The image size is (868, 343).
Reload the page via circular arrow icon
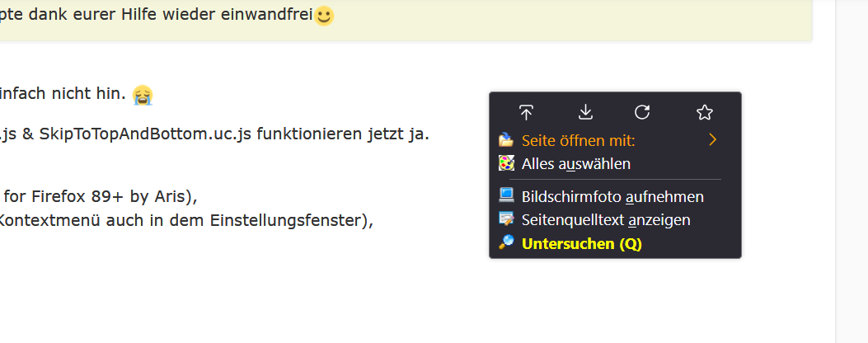coord(642,112)
